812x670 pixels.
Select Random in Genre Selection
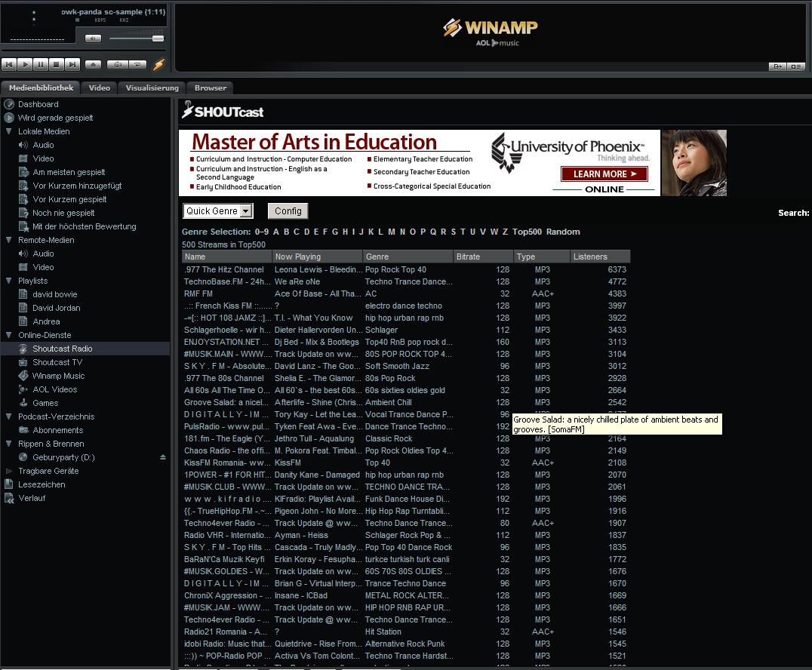(563, 232)
